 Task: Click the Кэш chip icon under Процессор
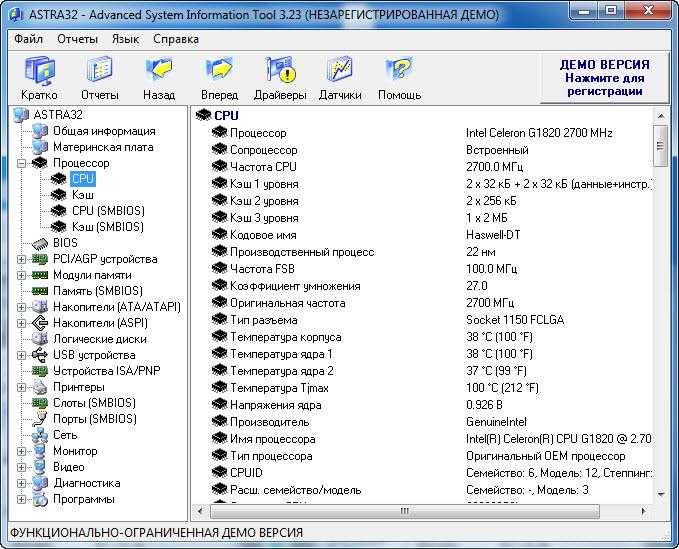58,195
